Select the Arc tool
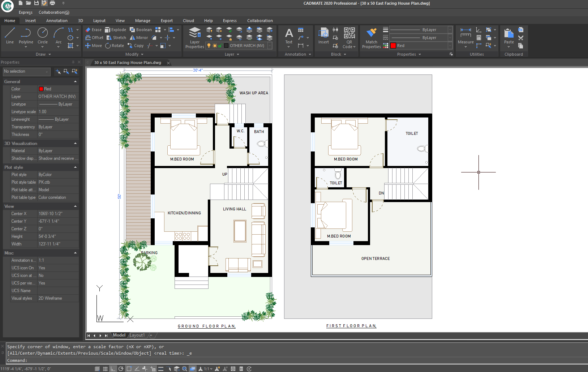588x372 pixels. point(59,36)
